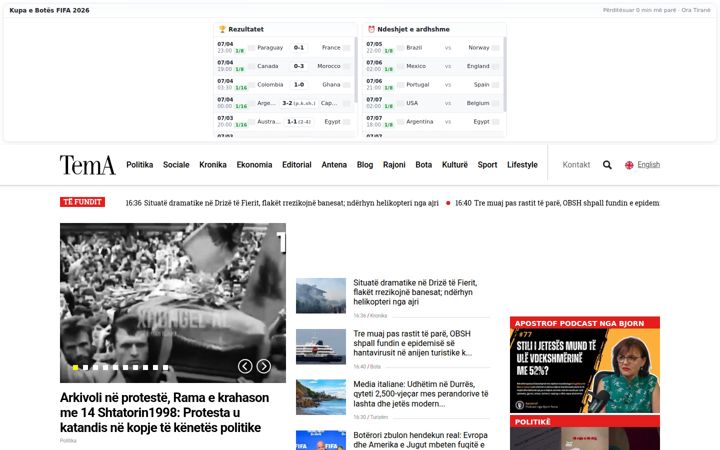The image size is (720, 450).
Task: Select the second carousel dot
Action: (x=85, y=367)
